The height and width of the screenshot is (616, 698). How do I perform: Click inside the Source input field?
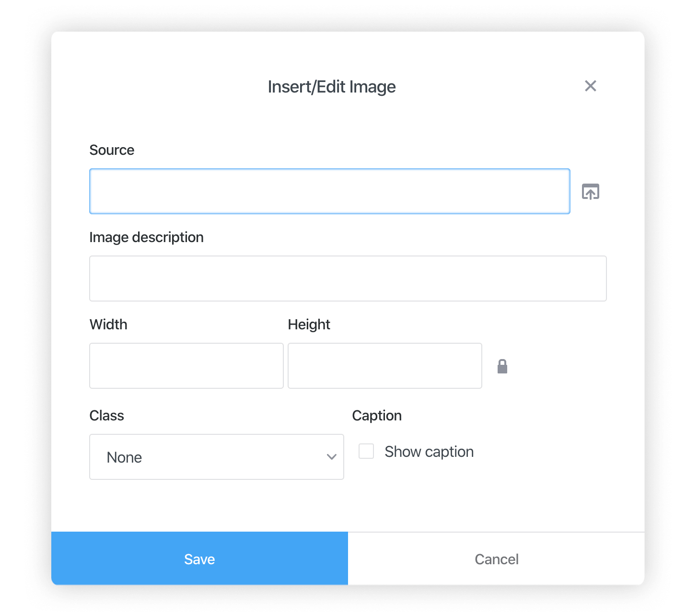pos(329,191)
